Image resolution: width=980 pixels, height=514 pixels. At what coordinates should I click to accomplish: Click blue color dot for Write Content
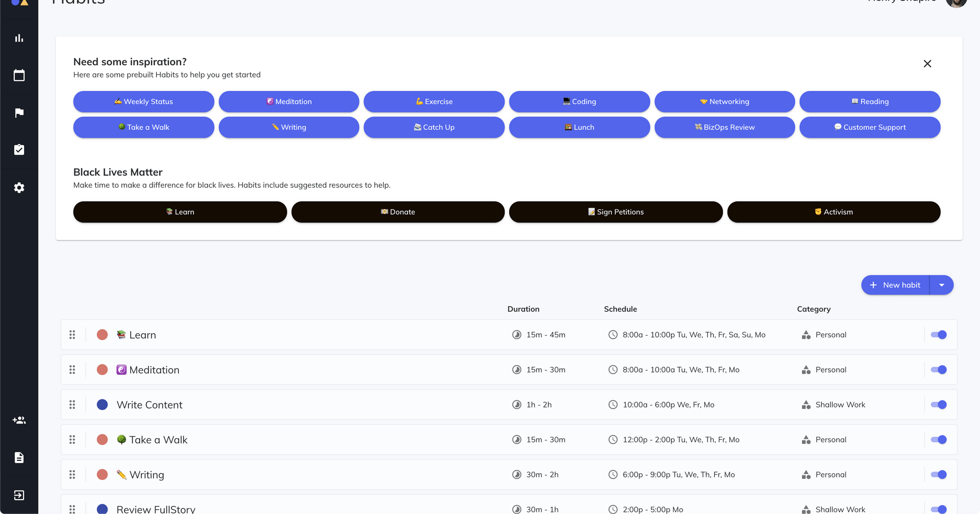coord(102,405)
